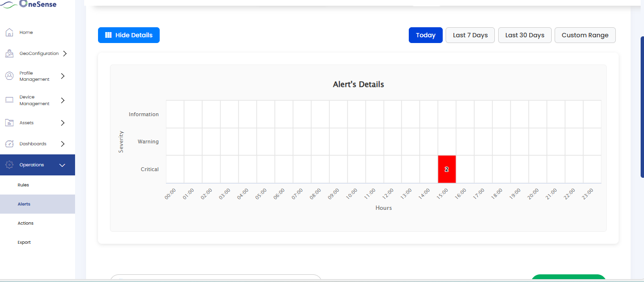Switch to Last 7 Days range
Image resolution: width=644 pixels, height=282 pixels.
click(470, 35)
